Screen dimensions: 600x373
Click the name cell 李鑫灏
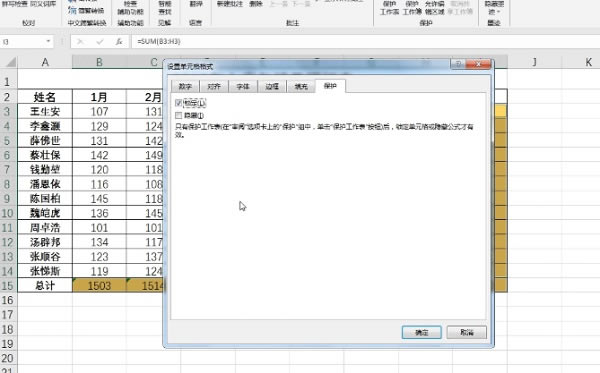point(45,126)
